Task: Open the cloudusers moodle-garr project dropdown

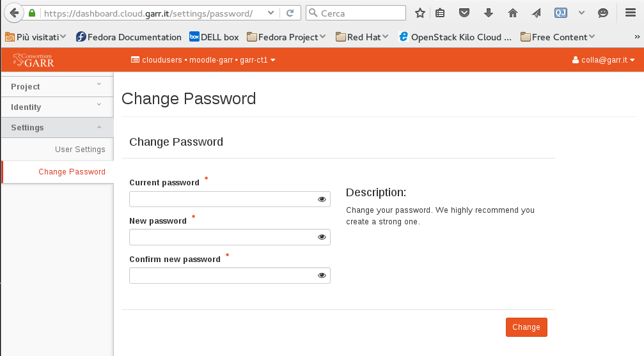Action: (203, 60)
